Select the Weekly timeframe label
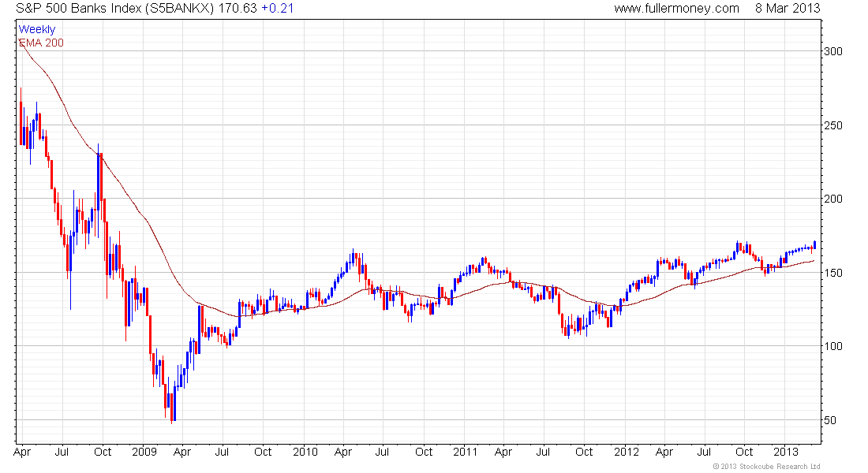The width and height of the screenshot is (868, 473). (x=37, y=30)
